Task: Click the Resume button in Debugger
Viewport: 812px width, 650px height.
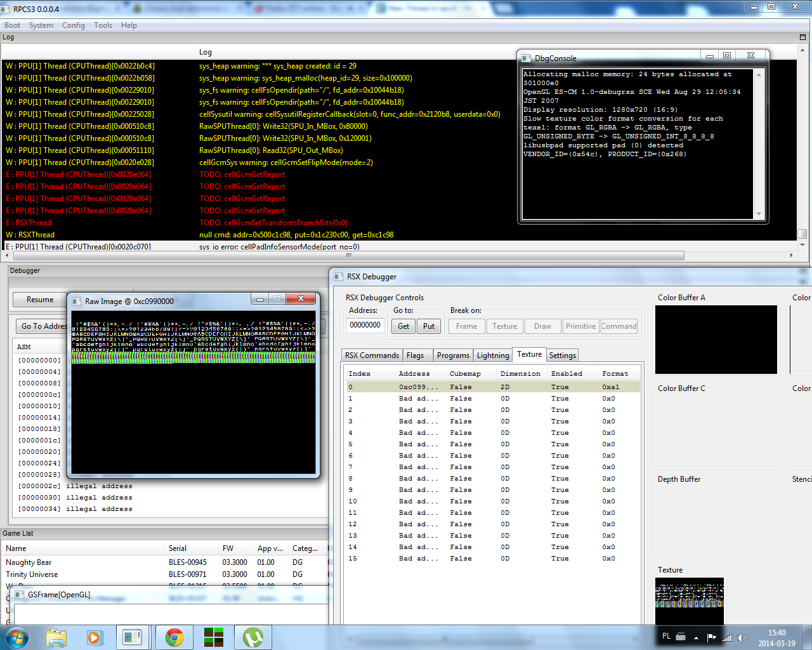Action: tap(40, 300)
